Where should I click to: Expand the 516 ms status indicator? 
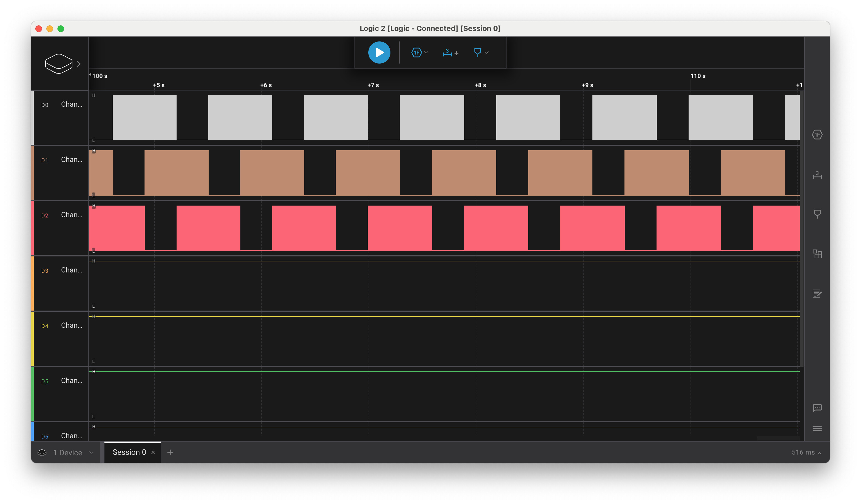click(x=806, y=452)
